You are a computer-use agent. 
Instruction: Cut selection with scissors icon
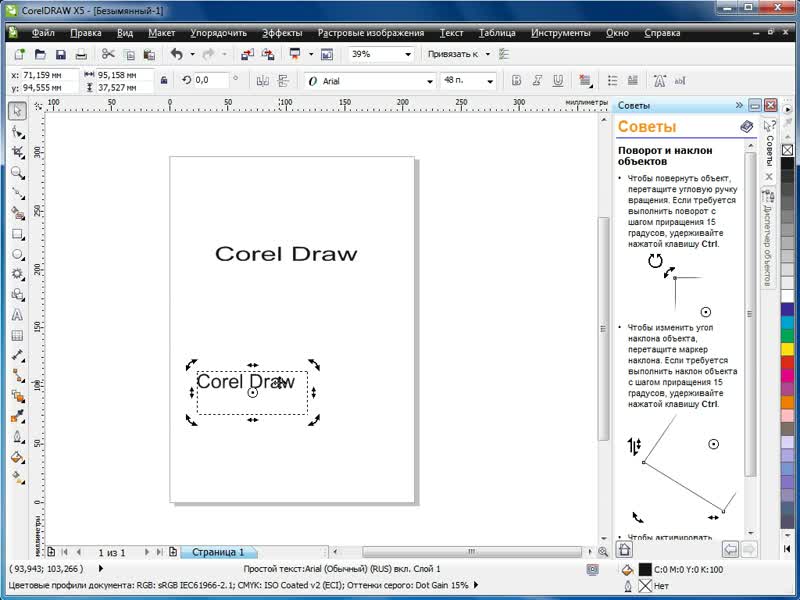(x=108, y=54)
